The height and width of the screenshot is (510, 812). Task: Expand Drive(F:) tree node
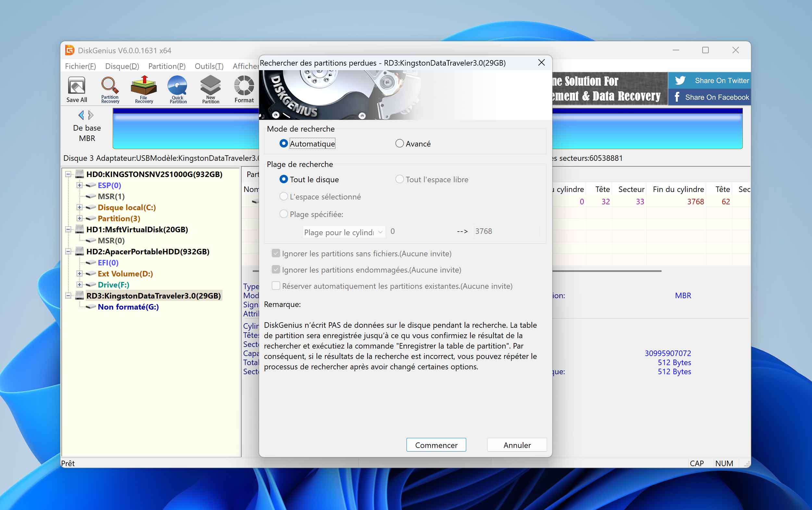coord(80,285)
